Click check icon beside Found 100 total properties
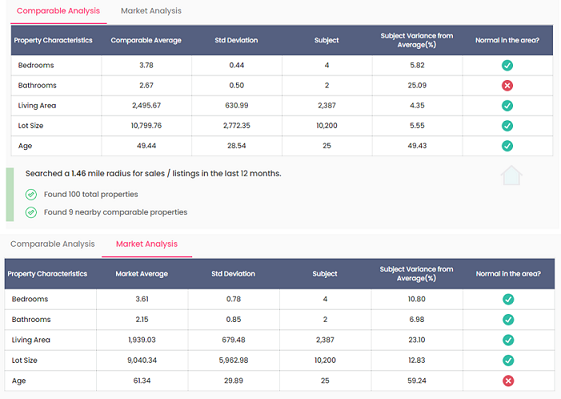Viewport: 561px width, 399px height. pos(31,194)
